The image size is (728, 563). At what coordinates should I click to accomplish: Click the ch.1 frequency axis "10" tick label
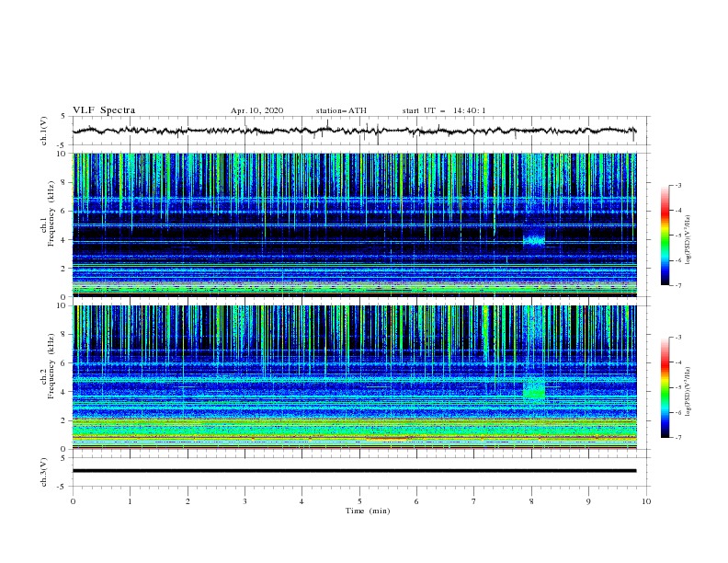click(63, 154)
